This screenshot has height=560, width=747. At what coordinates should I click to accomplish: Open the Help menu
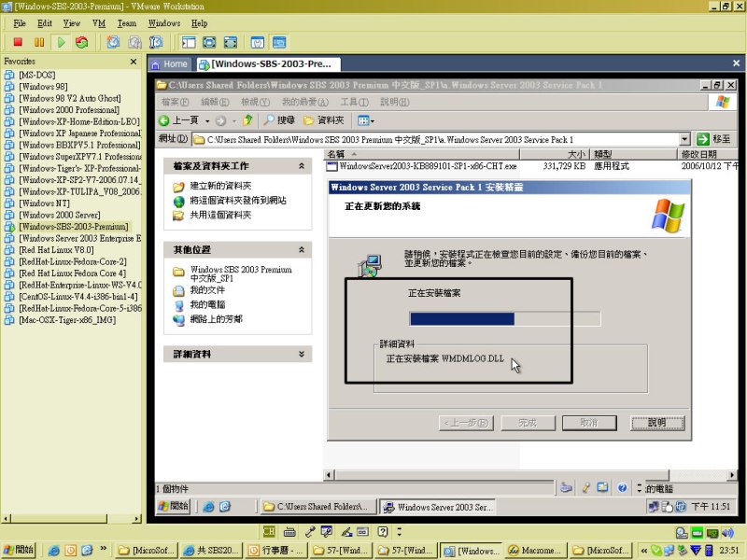[x=199, y=23]
